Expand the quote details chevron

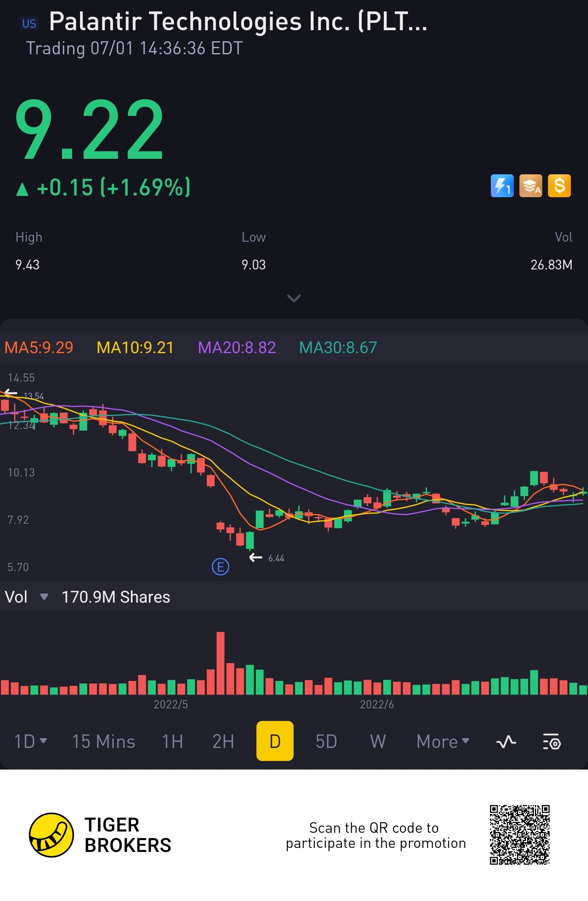tap(294, 298)
